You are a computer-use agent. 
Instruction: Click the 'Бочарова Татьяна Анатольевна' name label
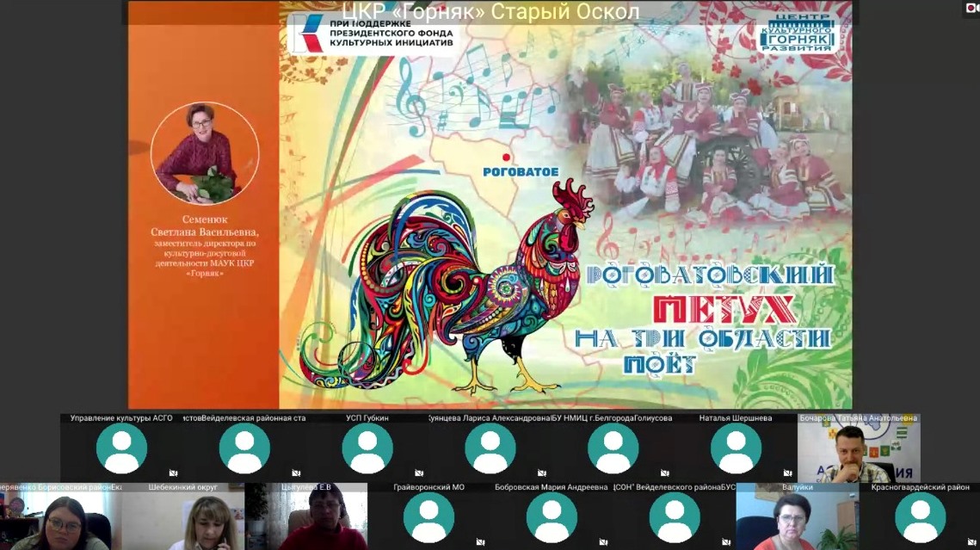(x=858, y=418)
